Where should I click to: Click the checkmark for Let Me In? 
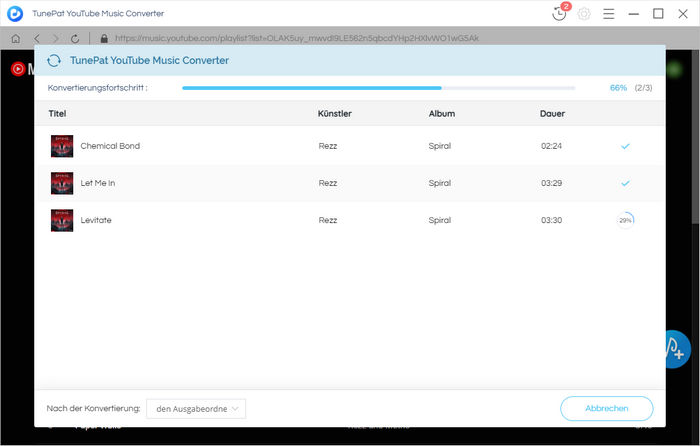pyautogui.click(x=625, y=183)
